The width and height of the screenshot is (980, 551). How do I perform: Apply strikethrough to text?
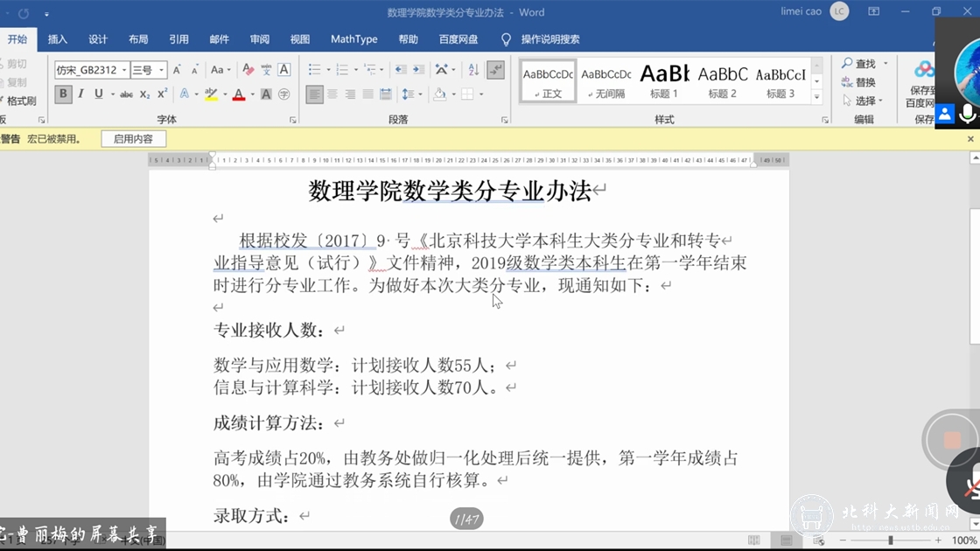click(126, 94)
